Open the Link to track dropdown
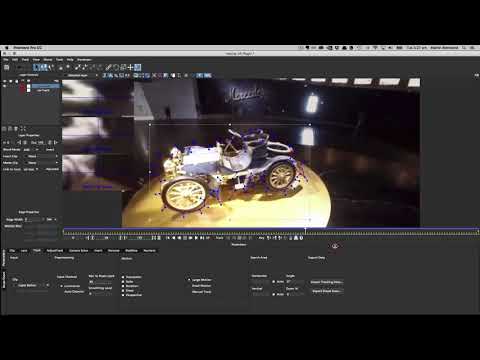The image size is (480, 360). [x=31, y=169]
